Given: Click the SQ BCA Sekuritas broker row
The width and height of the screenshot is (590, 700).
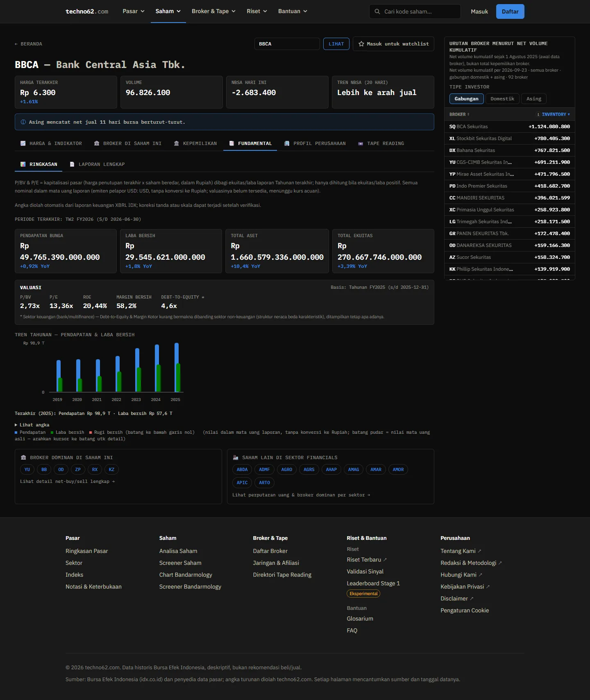Looking at the screenshot, I should [509, 127].
